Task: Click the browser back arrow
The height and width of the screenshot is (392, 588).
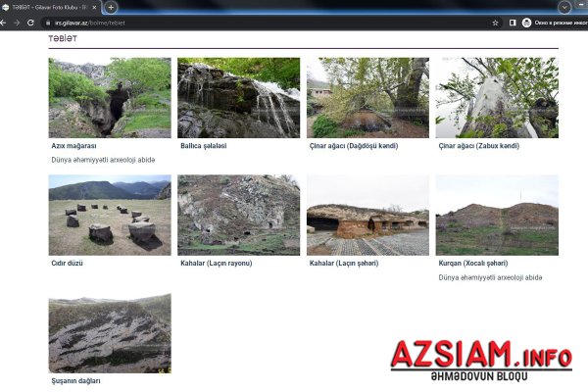Action: [x=3, y=23]
